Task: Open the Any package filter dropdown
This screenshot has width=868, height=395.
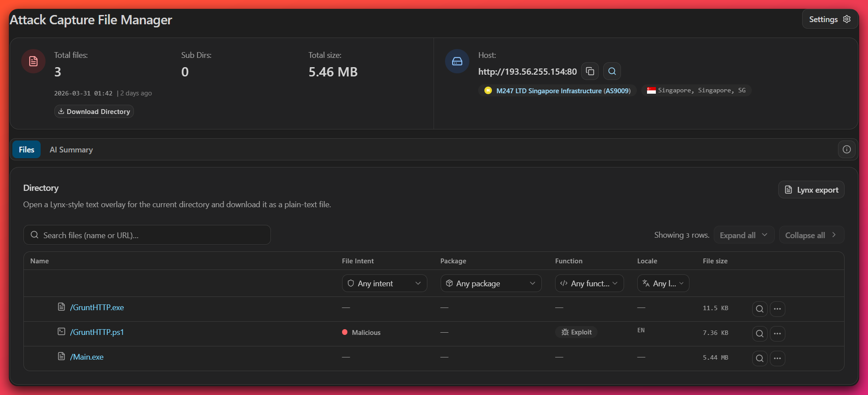Action: pos(491,283)
